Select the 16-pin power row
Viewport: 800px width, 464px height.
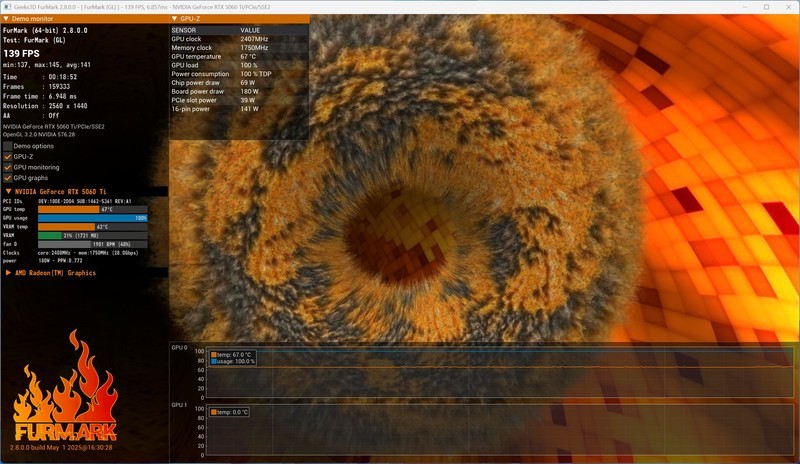pyautogui.click(x=239, y=109)
